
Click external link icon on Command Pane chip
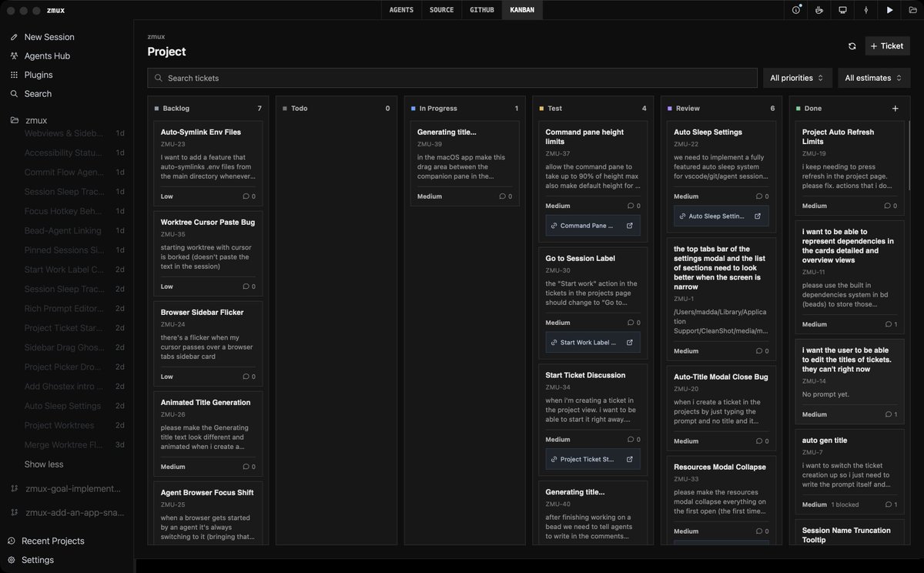pos(629,226)
